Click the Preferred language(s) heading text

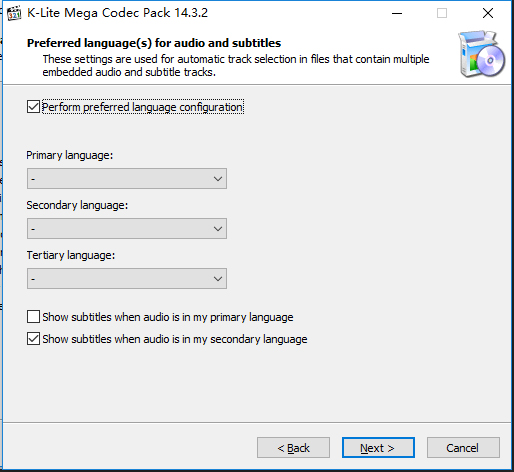coord(154,43)
